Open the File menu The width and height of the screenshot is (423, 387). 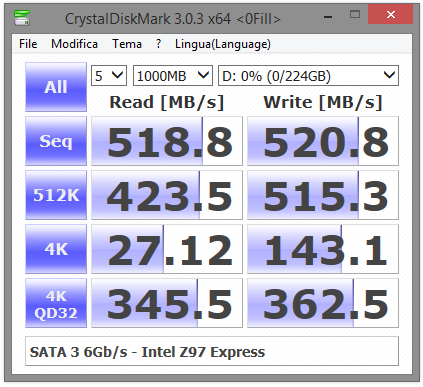(28, 44)
